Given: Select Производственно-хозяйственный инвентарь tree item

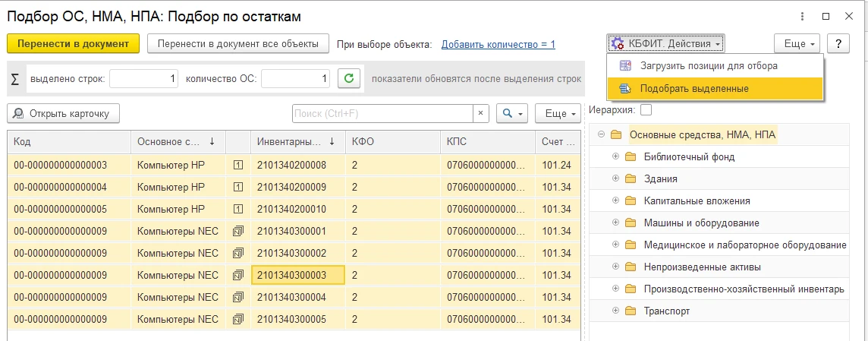Looking at the screenshot, I should tap(744, 289).
